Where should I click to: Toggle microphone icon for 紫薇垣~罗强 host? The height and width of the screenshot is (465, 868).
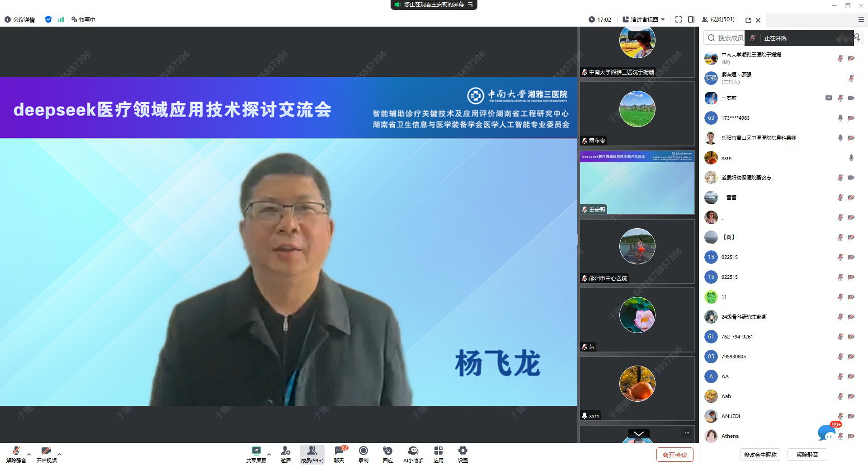pos(851,78)
